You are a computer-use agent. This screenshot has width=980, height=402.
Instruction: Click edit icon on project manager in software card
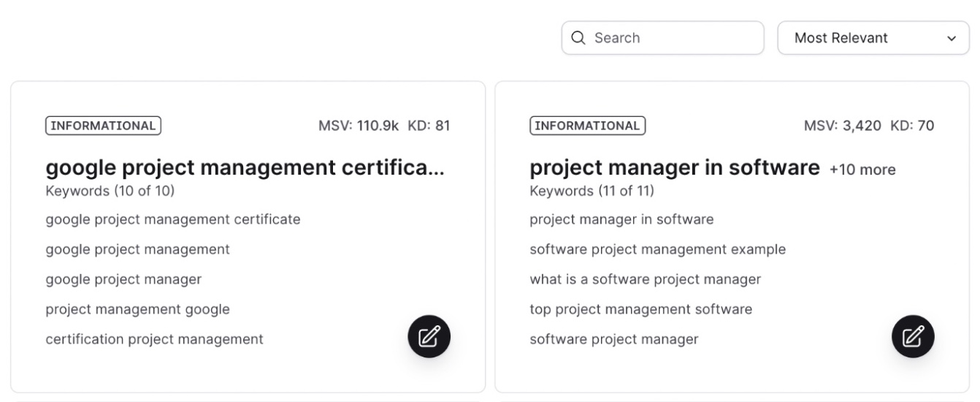tap(913, 336)
